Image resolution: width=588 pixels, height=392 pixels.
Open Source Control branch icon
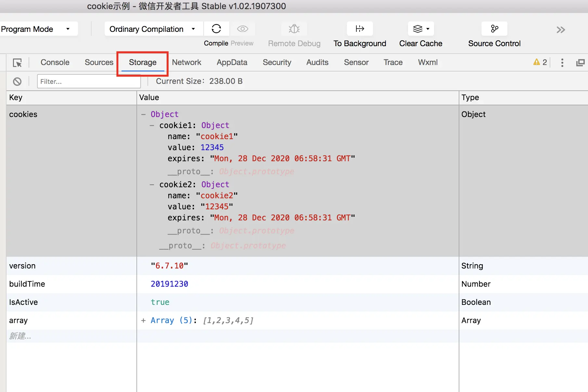coord(494,29)
